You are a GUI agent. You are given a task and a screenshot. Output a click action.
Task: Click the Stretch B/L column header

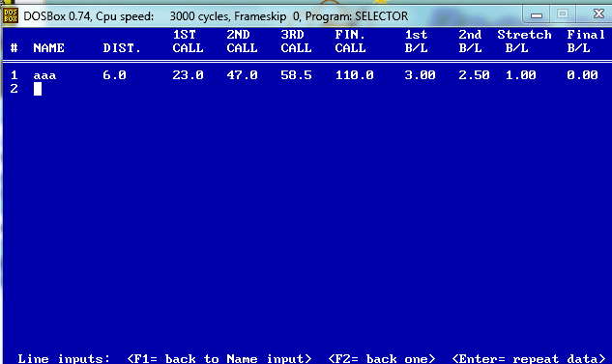pos(524,42)
